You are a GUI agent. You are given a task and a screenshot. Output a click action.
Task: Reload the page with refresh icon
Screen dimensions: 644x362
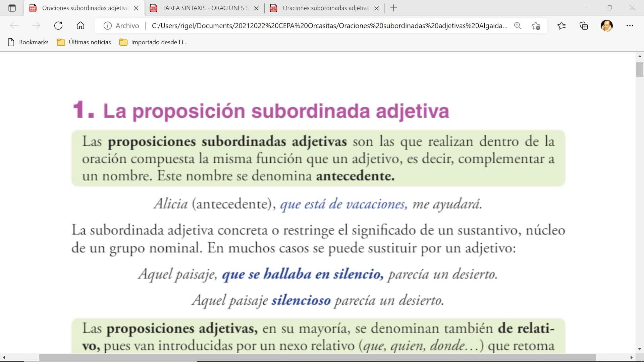tap(58, 26)
